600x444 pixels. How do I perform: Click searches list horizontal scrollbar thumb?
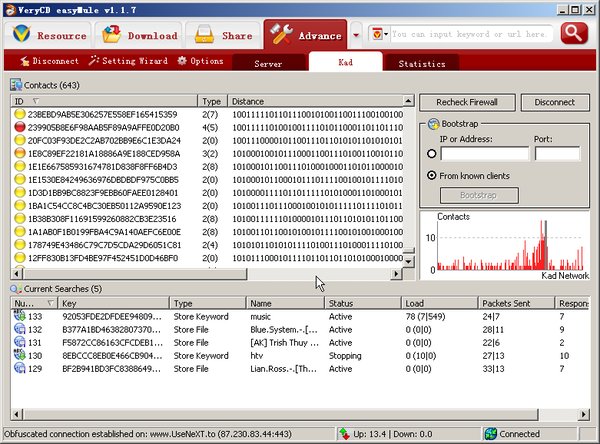(x=280, y=414)
